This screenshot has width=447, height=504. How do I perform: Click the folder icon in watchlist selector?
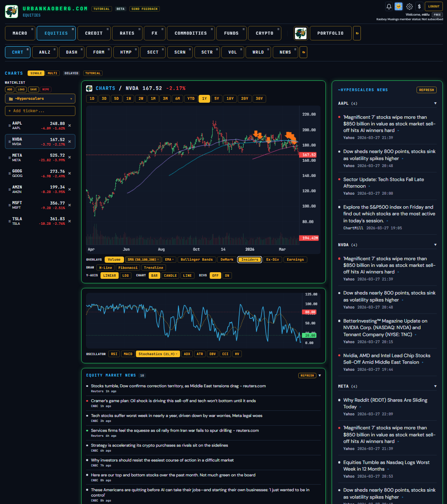[10, 99]
